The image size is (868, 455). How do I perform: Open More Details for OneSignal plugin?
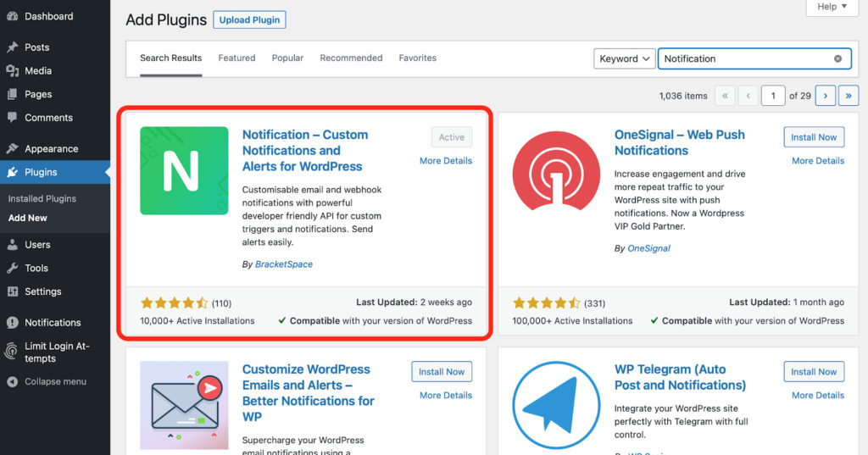pos(818,160)
